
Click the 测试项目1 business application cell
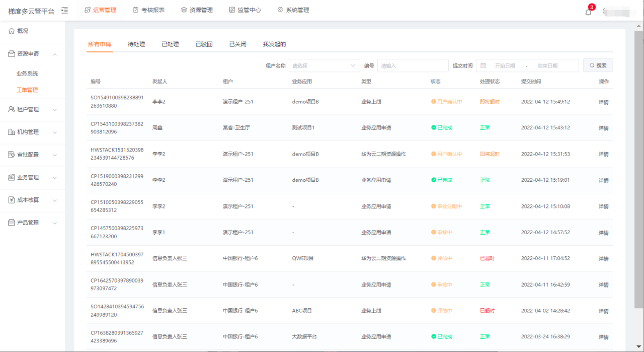pyautogui.click(x=303, y=128)
